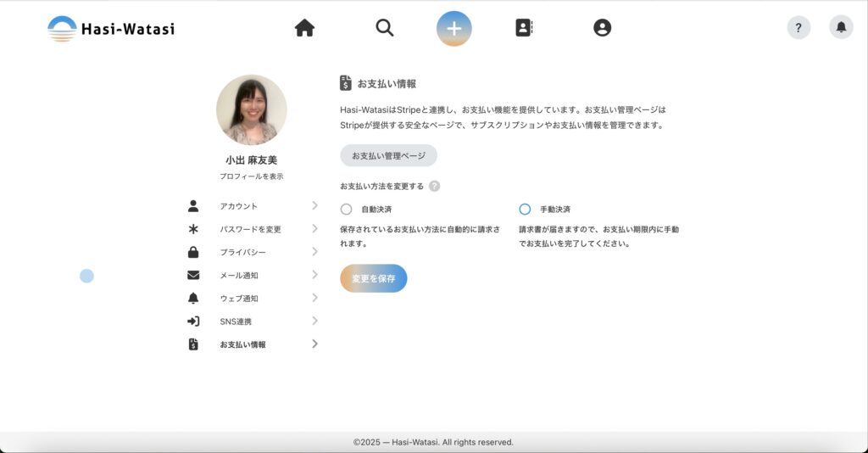Click the プロフィールを表示 link

251,176
